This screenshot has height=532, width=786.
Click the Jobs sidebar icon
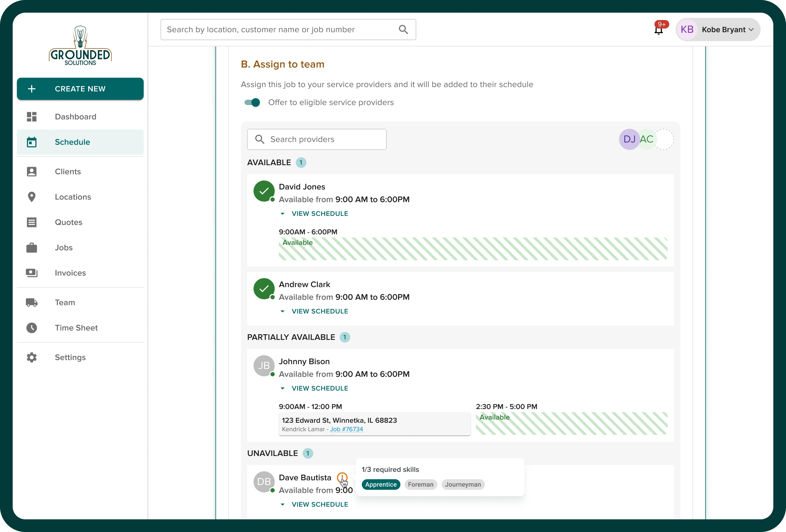tap(31, 247)
